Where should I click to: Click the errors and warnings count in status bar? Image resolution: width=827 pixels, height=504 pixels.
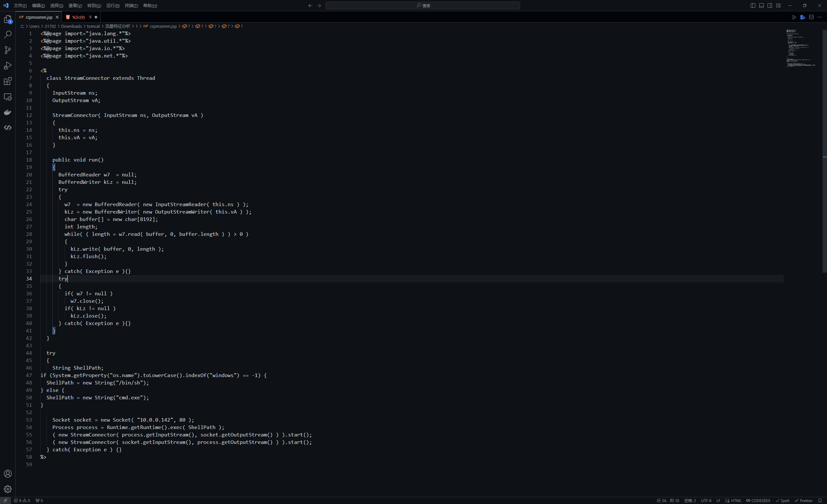[x=22, y=500]
